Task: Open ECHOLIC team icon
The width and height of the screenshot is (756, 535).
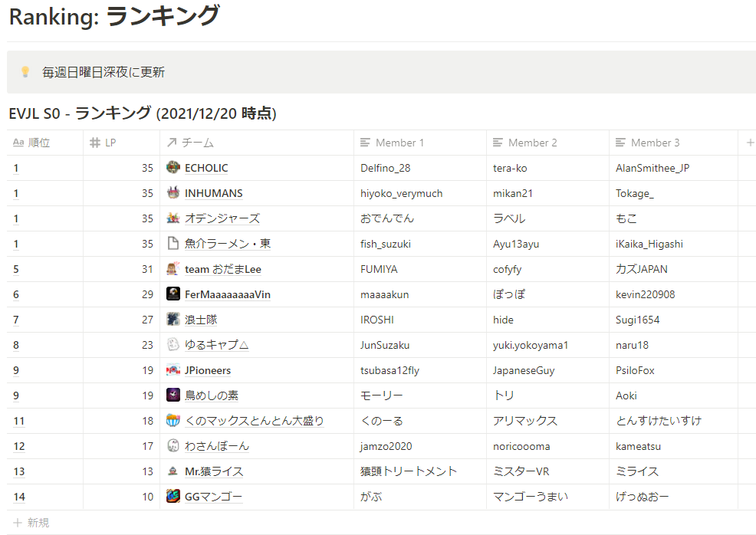Action: pos(173,168)
